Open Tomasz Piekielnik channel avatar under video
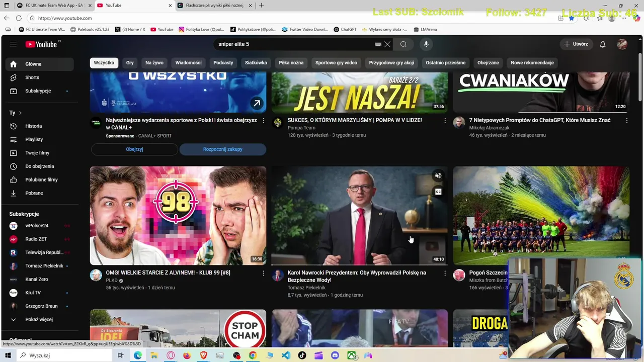 277,275
